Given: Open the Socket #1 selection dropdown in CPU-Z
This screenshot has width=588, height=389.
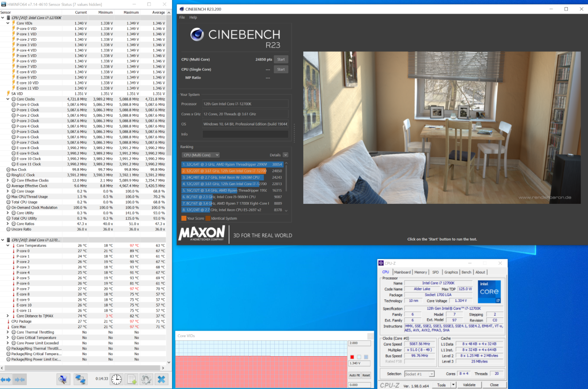Looking at the screenshot, I should pyautogui.click(x=419, y=374).
